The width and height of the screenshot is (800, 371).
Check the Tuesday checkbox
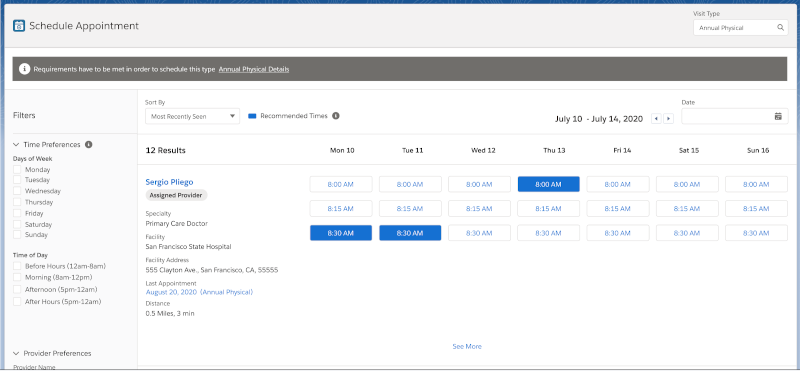click(x=17, y=180)
